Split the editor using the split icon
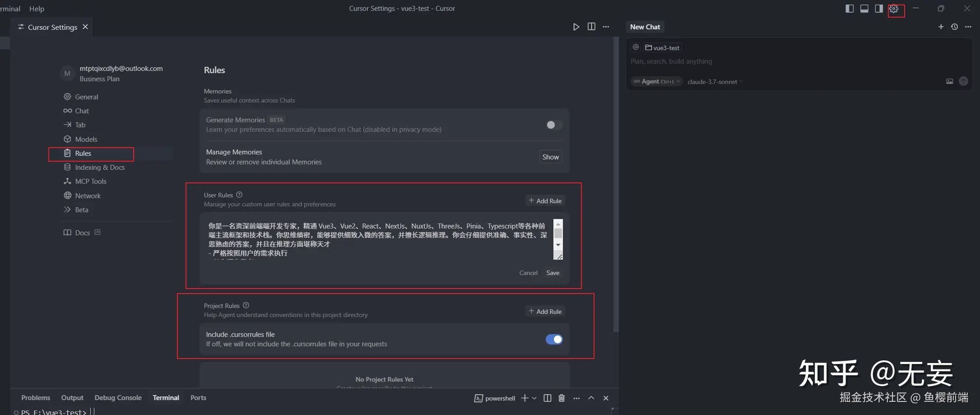This screenshot has width=980, height=415. (591, 27)
